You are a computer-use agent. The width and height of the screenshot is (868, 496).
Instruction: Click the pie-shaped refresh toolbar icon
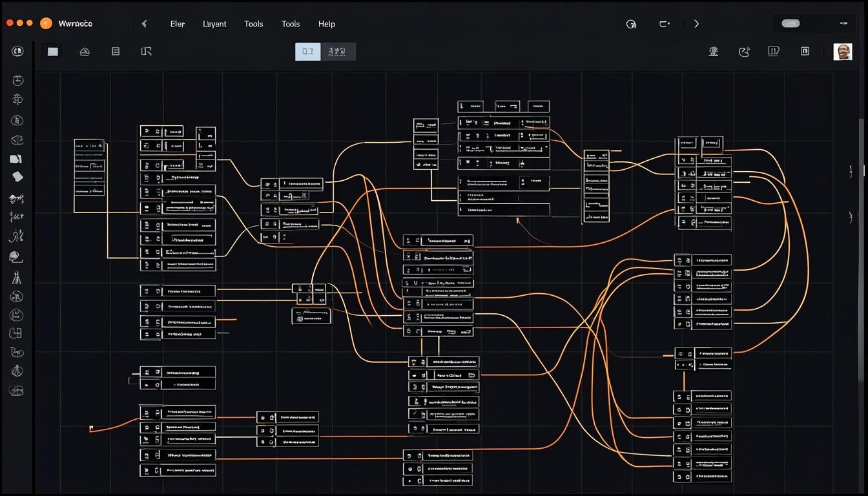click(x=744, y=51)
